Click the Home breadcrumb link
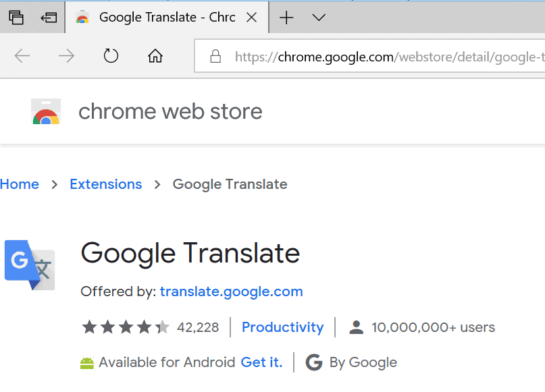Image resolution: width=545 pixels, height=392 pixels. 20,184
